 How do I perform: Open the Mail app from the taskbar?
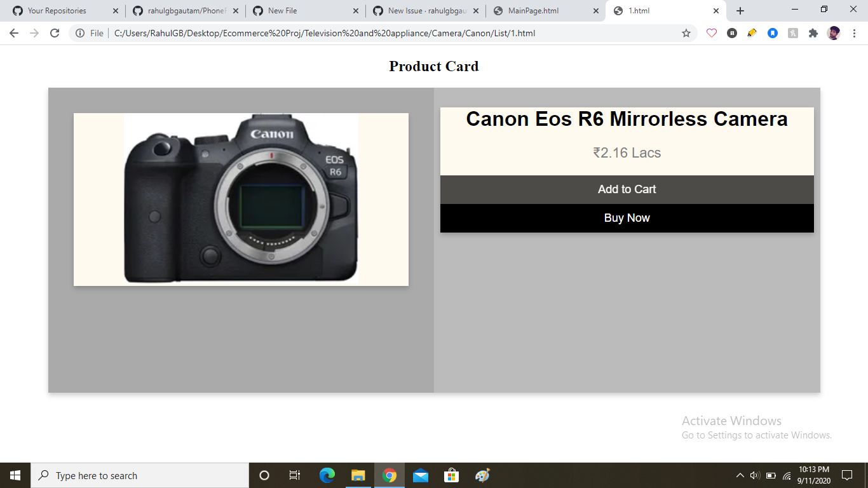(x=421, y=475)
